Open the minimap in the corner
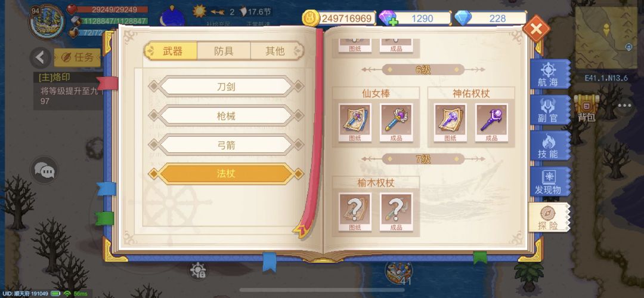 click(606, 38)
